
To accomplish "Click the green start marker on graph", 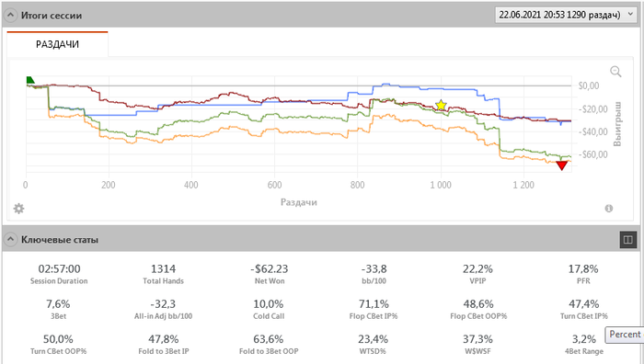I will [x=30, y=80].
